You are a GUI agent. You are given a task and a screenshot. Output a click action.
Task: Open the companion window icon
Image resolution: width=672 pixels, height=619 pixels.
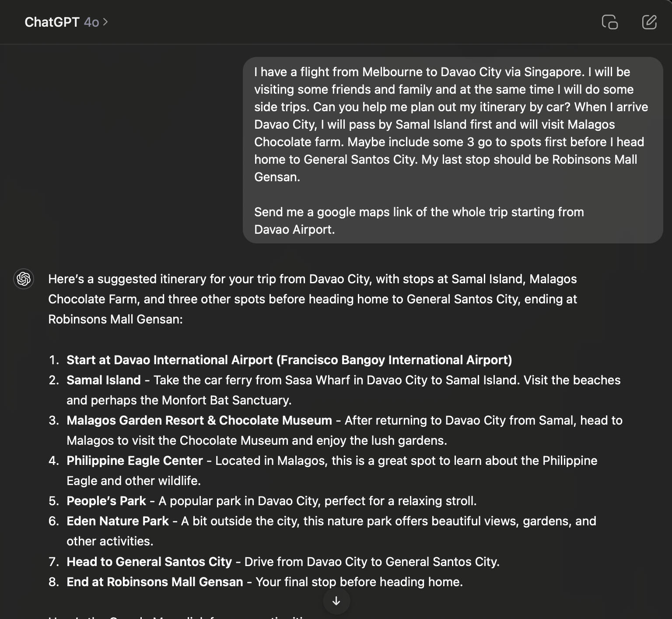[x=609, y=22]
